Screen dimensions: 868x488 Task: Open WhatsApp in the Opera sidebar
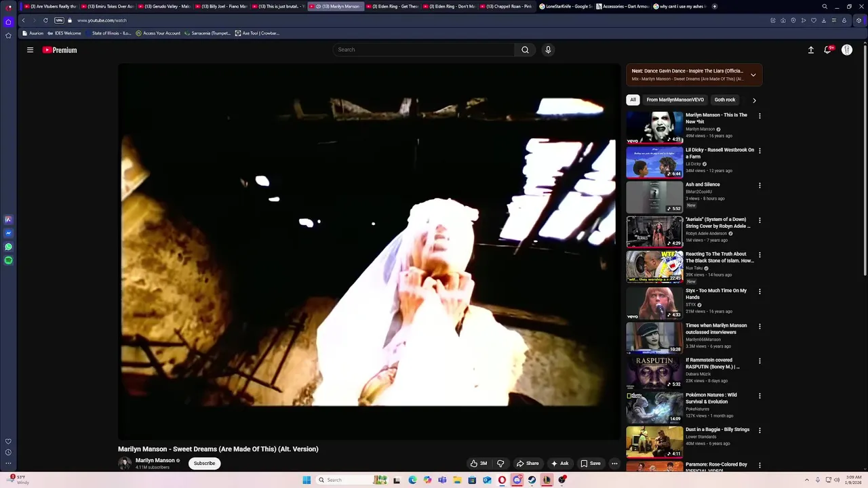8,247
